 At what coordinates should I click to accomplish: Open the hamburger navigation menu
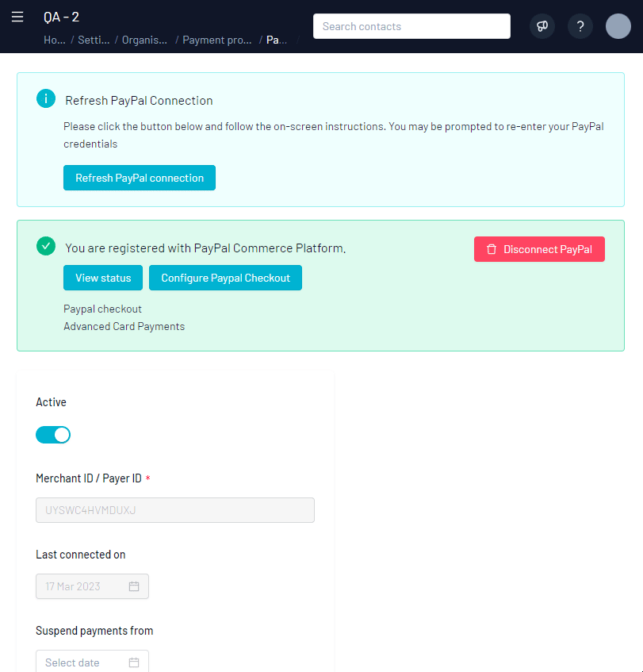(x=17, y=17)
